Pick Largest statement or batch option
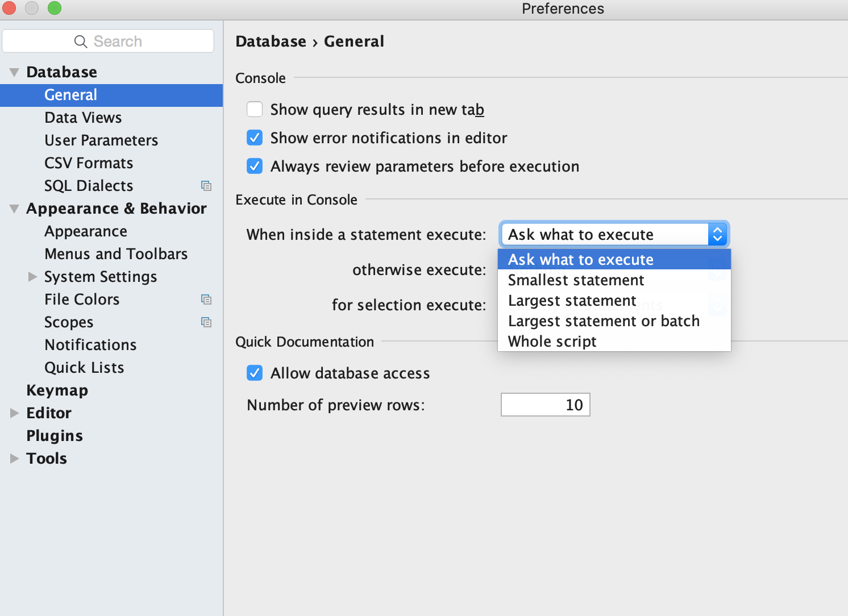The height and width of the screenshot is (616, 848). point(604,321)
